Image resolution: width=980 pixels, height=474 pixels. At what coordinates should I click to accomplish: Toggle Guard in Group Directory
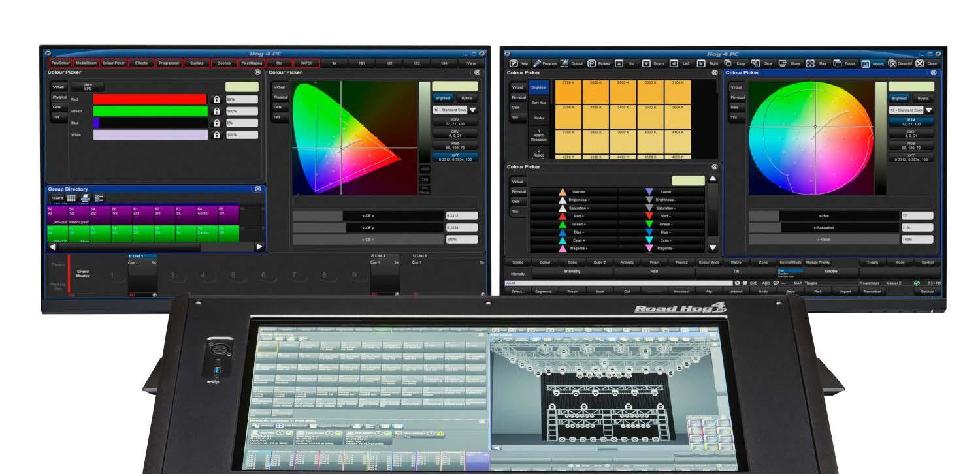(57, 198)
